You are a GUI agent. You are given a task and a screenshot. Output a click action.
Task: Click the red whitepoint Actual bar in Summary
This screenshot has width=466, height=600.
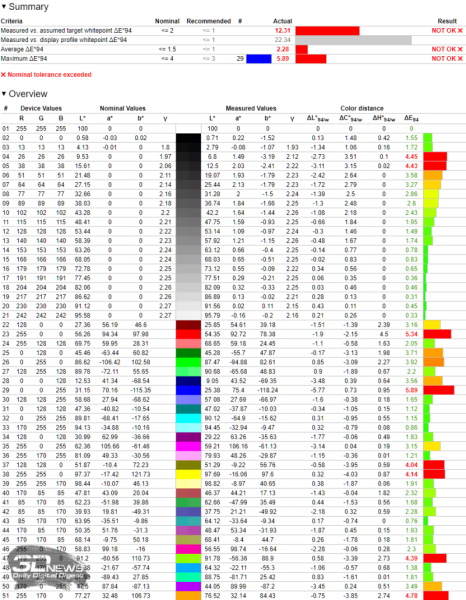[x=327, y=31]
